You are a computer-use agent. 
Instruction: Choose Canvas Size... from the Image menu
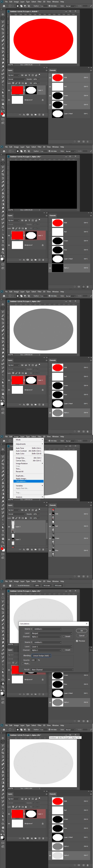coord(28,461)
